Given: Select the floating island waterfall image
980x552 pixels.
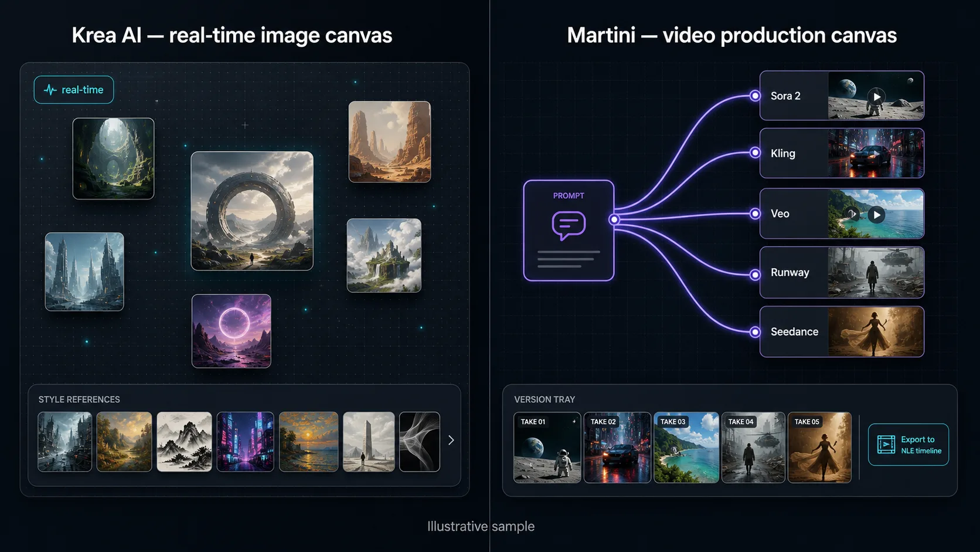Looking at the screenshot, I should pos(384,255).
